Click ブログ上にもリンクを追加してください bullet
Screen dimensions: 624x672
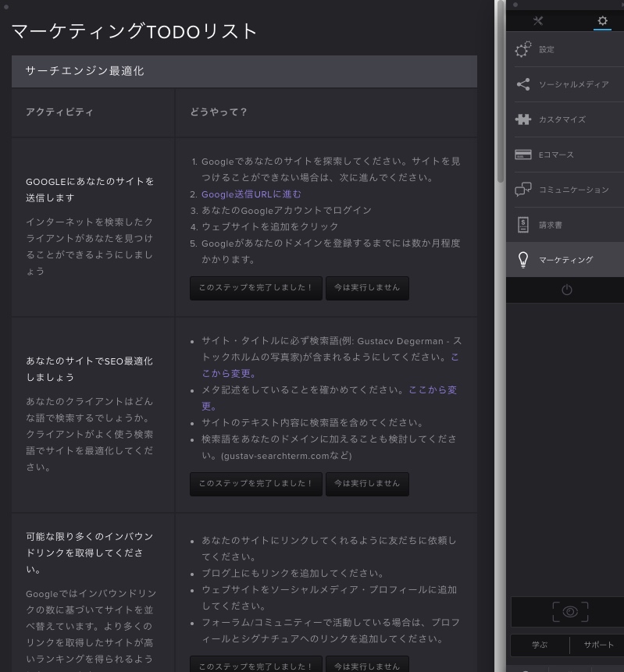293,574
